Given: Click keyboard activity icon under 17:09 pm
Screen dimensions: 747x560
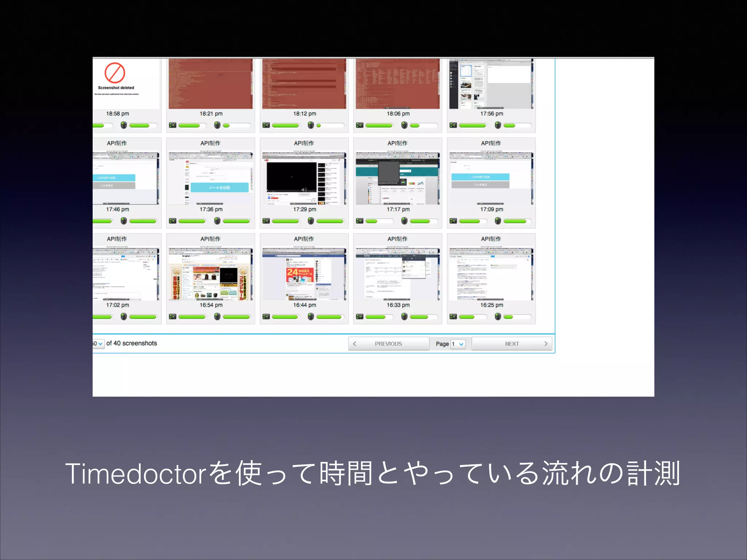Looking at the screenshot, I should [x=453, y=221].
